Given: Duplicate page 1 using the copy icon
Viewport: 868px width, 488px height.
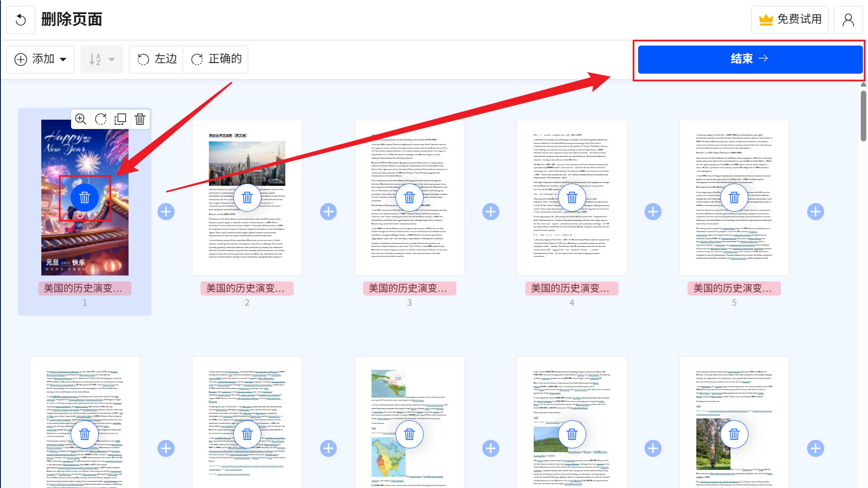Looking at the screenshot, I should pos(120,119).
